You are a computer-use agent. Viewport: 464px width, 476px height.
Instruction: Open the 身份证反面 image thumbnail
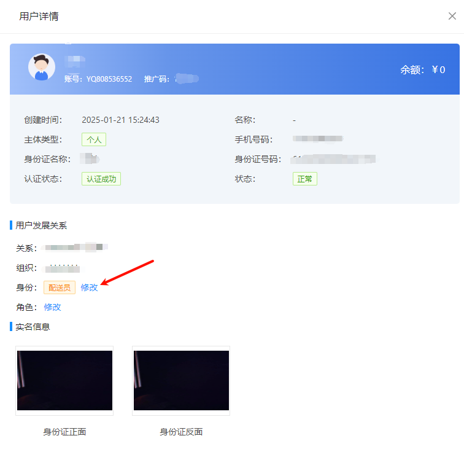[181, 380]
